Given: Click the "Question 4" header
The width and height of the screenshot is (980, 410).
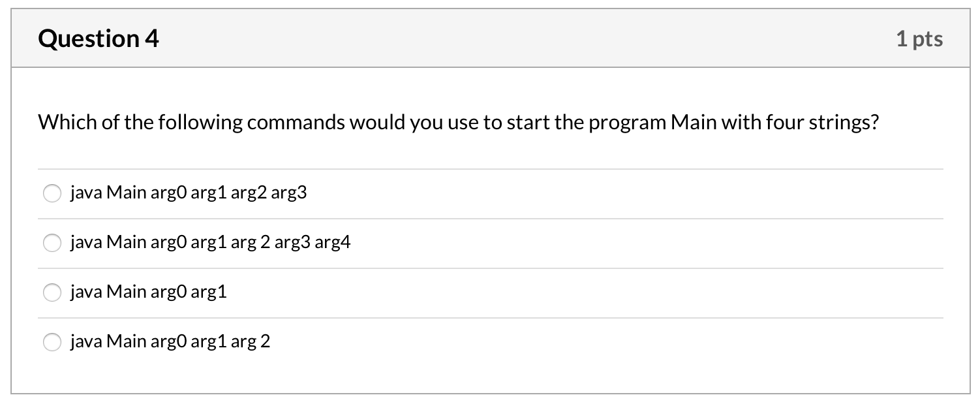Looking at the screenshot, I should (x=97, y=38).
